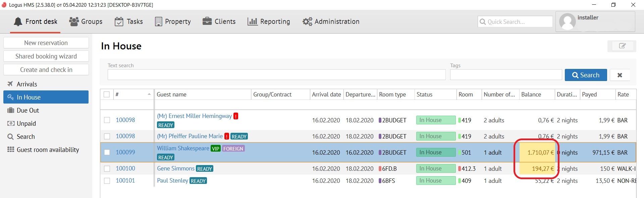Toggle the select-all header checkbox
The width and height of the screenshot is (644, 198).
(107, 94)
